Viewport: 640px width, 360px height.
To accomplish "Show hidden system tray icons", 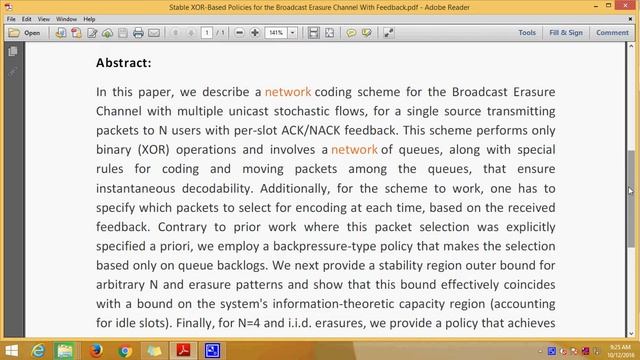I will coord(540,351).
